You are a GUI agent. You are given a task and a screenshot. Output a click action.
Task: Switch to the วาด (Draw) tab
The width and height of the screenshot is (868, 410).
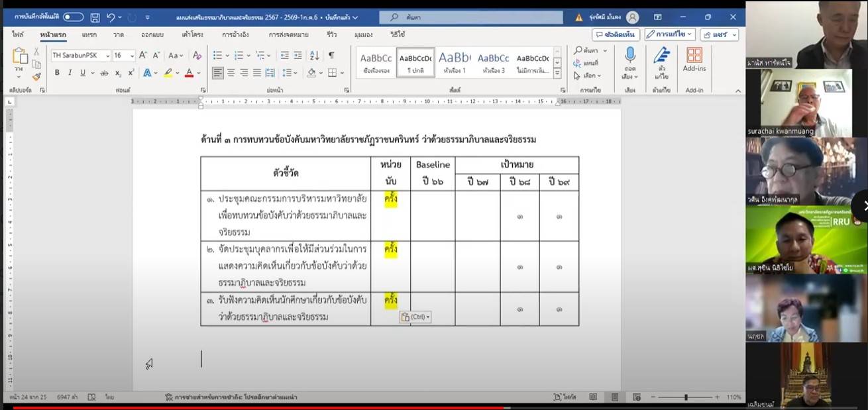click(119, 34)
